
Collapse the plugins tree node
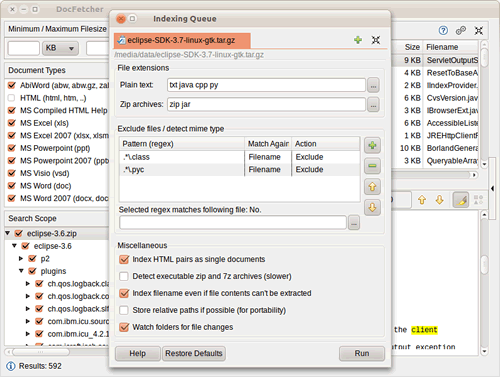tap(21, 271)
